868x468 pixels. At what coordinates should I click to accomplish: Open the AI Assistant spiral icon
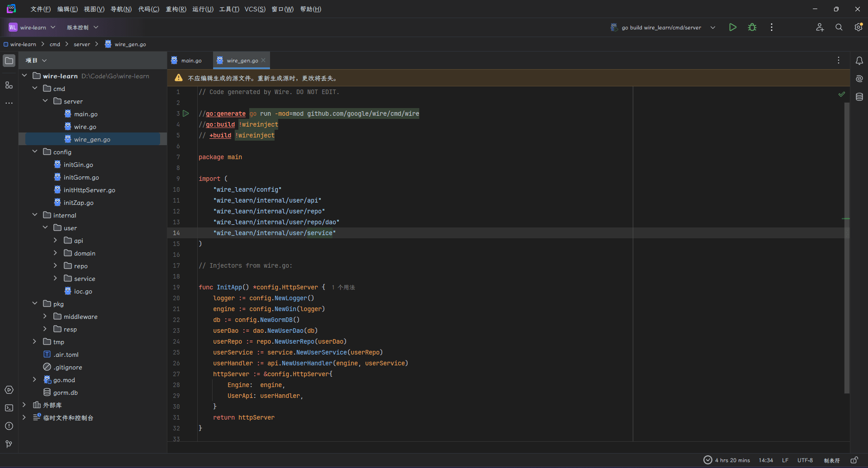click(859, 79)
